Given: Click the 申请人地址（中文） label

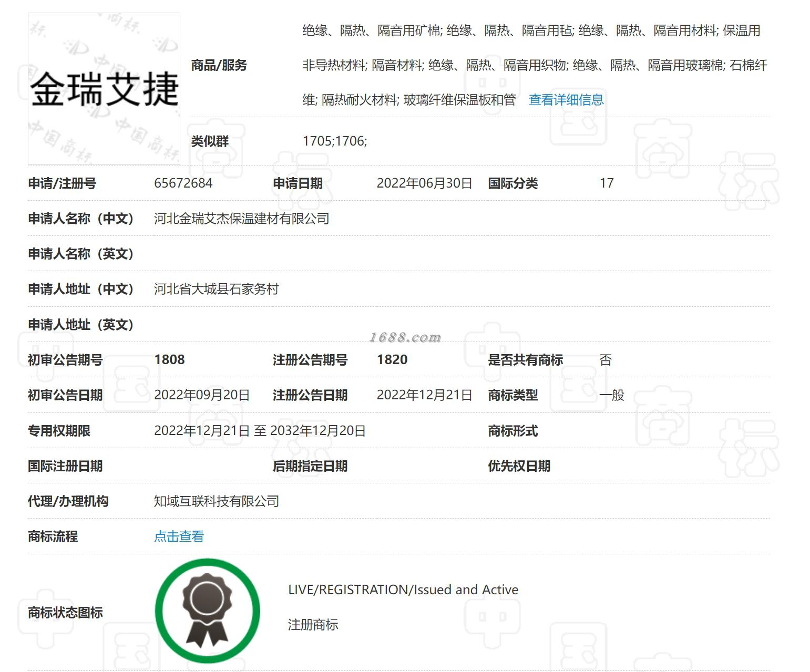Looking at the screenshot, I should pos(81,289).
